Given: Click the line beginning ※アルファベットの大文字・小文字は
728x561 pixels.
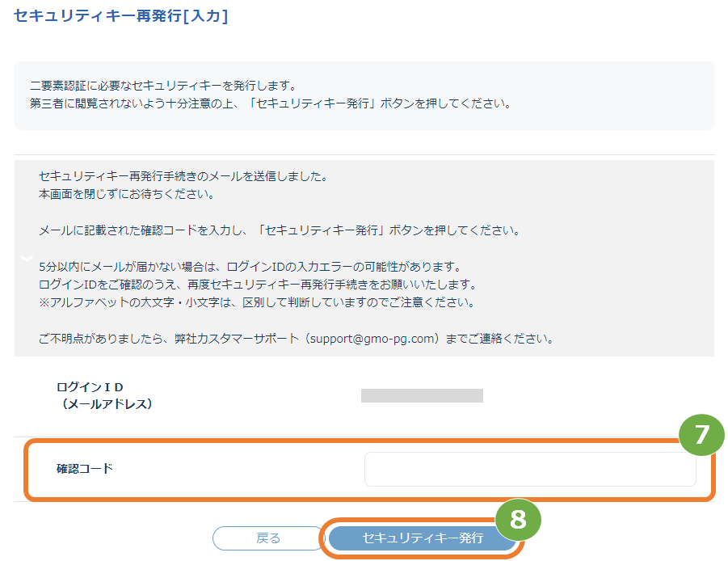Looking at the screenshot, I should point(258,302).
